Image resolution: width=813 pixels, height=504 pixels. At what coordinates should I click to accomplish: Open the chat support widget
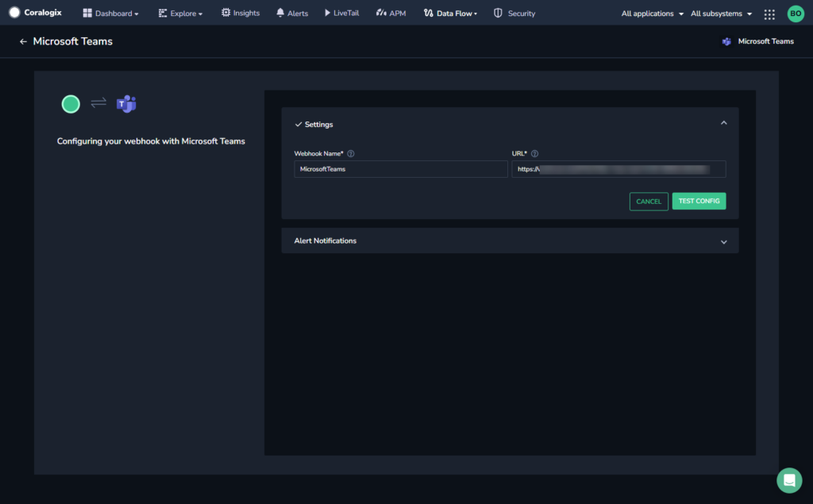[789, 480]
